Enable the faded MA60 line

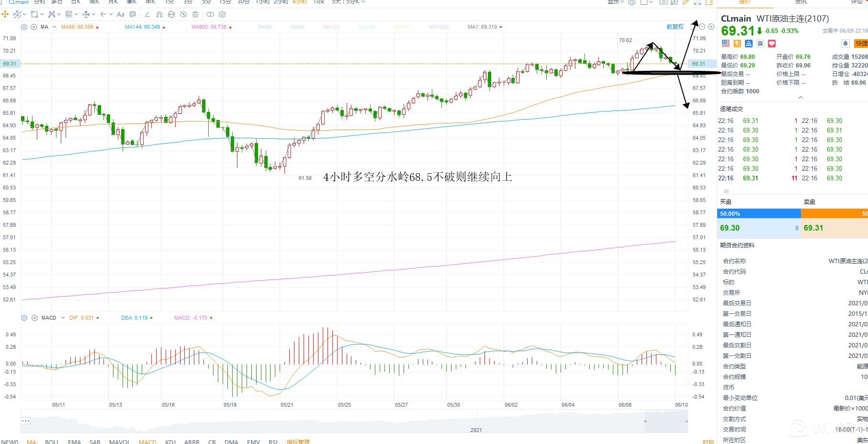coord(298,27)
